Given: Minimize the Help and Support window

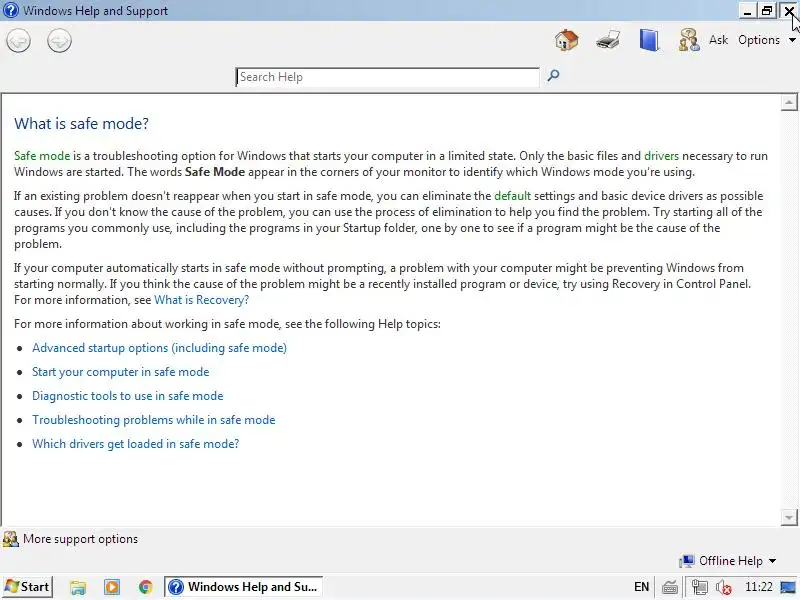Looking at the screenshot, I should [747, 11].
